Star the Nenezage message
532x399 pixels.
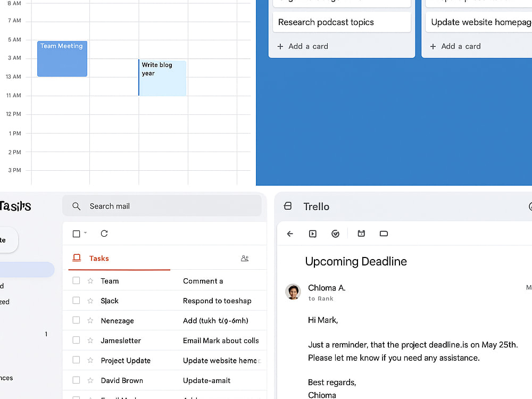click(90, 320)
